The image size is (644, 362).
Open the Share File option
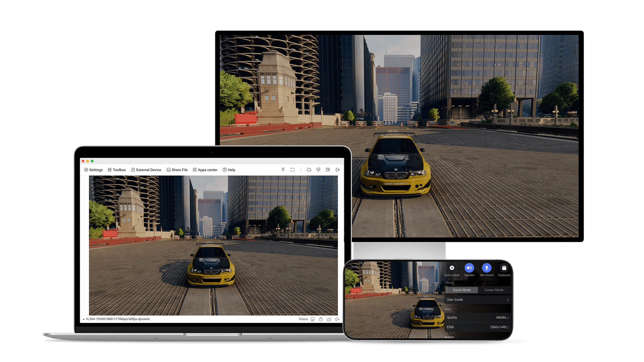(177, 170)
